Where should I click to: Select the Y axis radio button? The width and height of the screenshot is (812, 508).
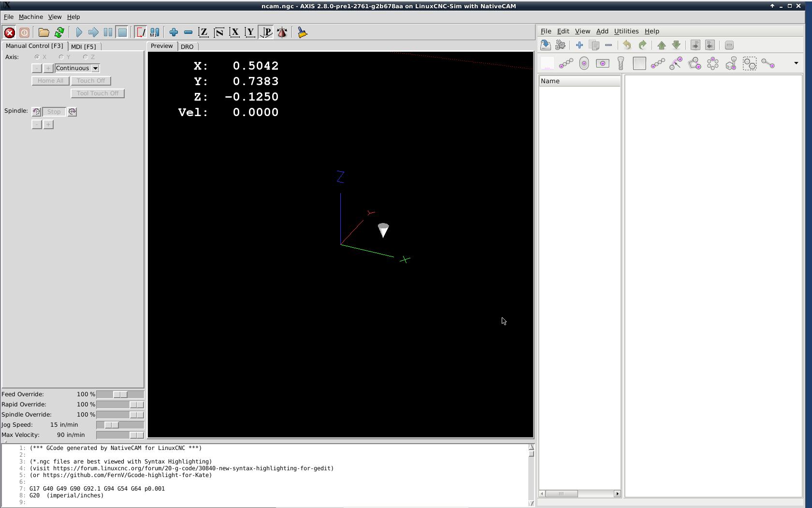[61, 57]
